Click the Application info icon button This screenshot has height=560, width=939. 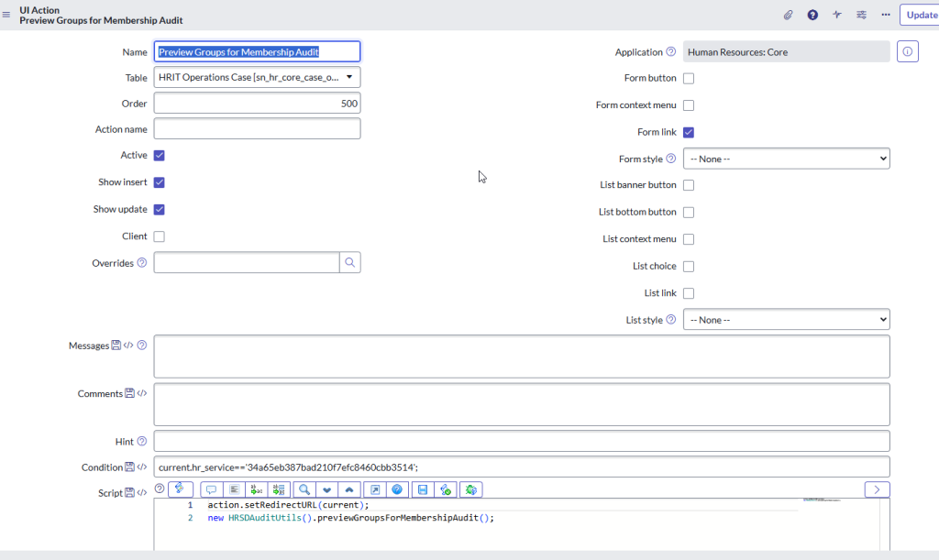[907, 52]
